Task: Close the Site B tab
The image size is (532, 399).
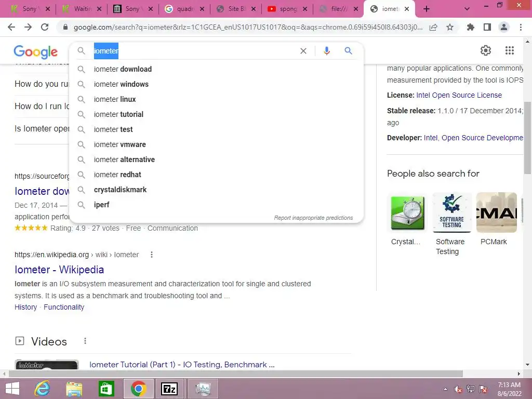Action: pos(253,9)
